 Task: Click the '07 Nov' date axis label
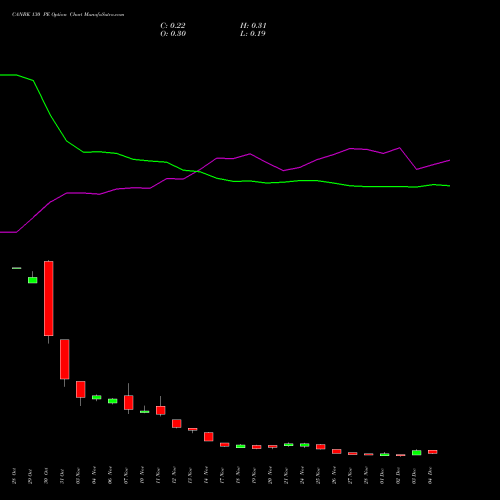pyautogui.click(x=126, y=476)
